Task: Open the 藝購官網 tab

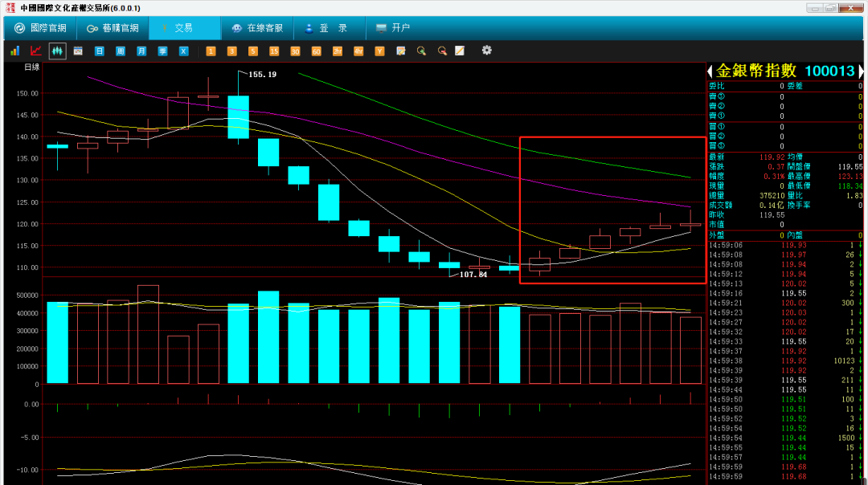Action: pyautogui.click(x=113, y=27)
